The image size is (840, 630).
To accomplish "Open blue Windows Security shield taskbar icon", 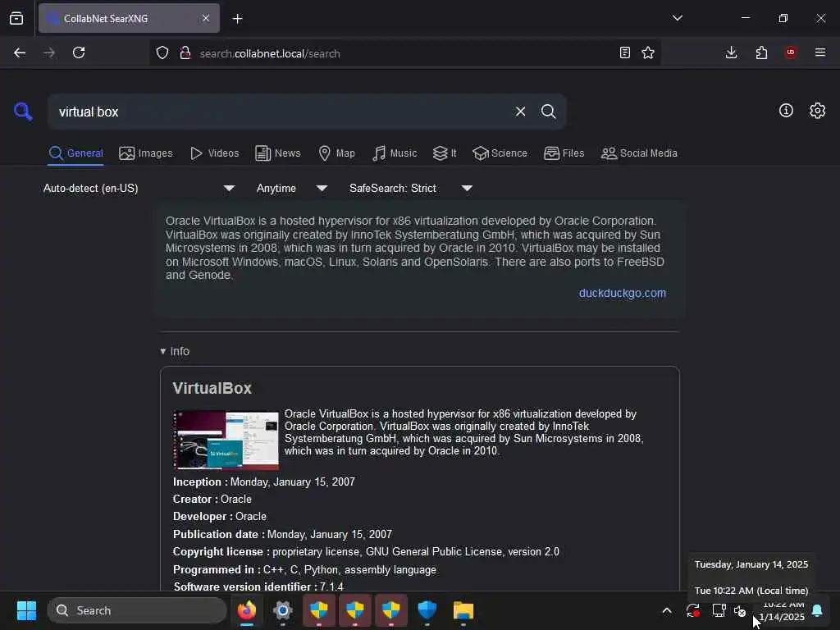I will pos(427,610).
